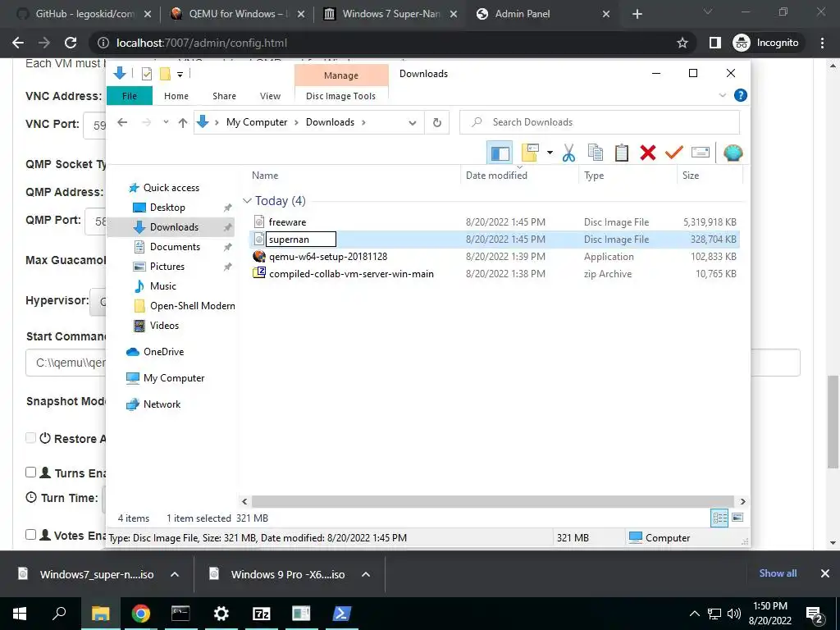Click the New Folder icon in title bar
Viewport: 840px width, 630px height.
point(165,74)
